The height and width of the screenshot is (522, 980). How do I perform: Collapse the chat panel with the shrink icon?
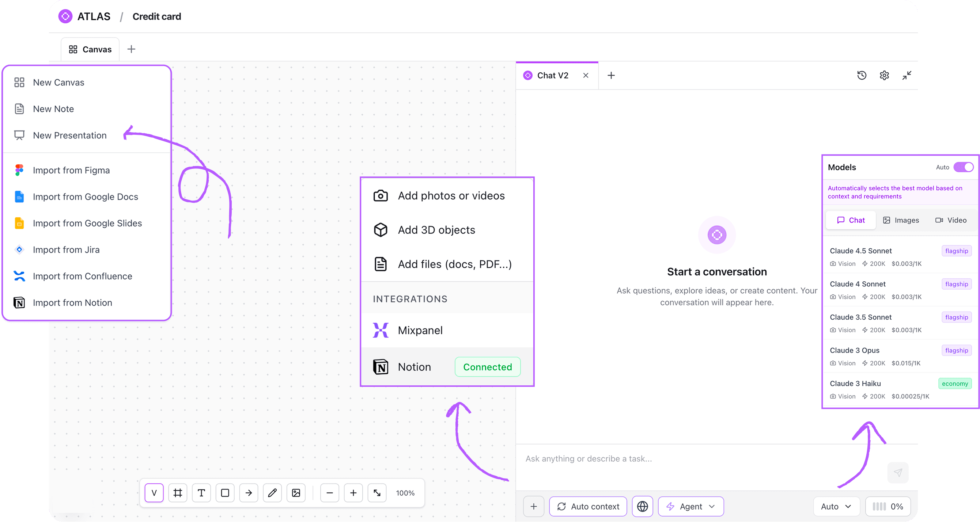pyautogui.click(x=907, y=75)
